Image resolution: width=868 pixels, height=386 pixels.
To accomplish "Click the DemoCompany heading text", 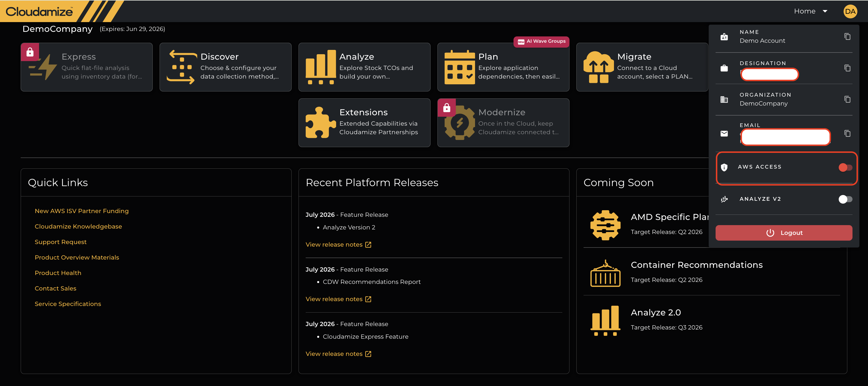I will pos(57,29).
